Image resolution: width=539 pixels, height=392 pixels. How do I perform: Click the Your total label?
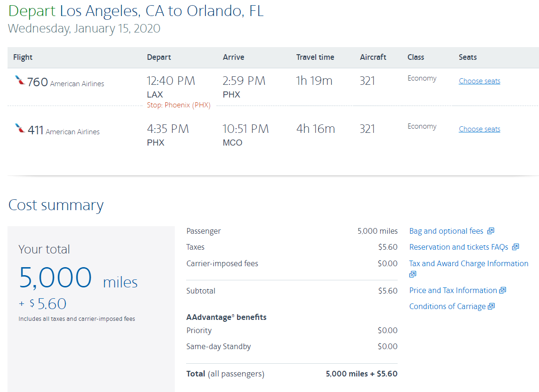pyautogui.click(x=44, y=249)
